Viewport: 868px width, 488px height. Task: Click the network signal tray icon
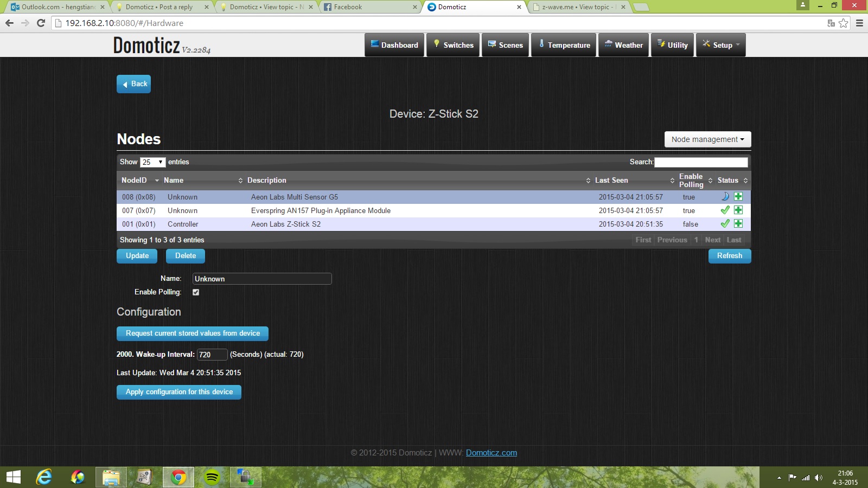[x=806, y=478]
